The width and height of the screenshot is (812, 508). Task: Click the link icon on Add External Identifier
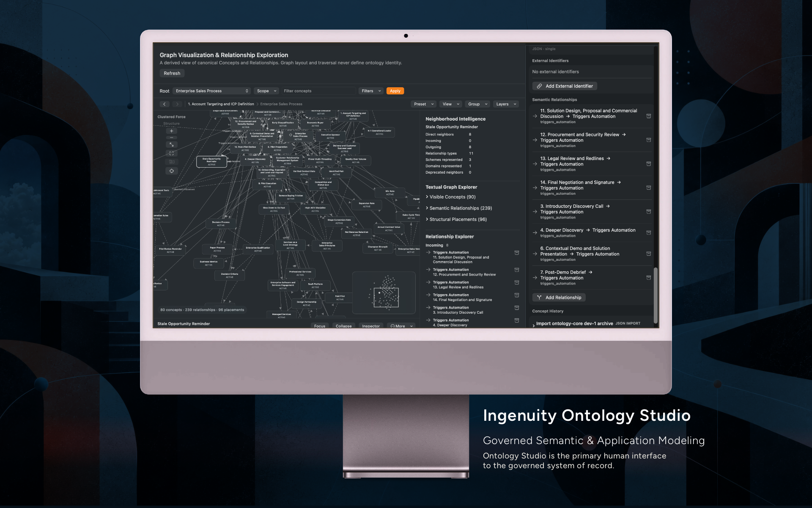539,86
